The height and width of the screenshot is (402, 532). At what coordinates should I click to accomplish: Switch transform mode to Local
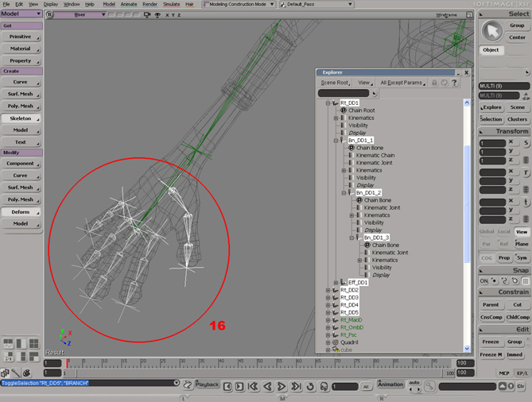coord(503,232)
